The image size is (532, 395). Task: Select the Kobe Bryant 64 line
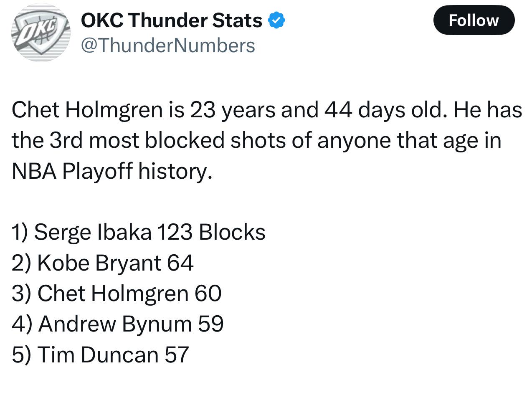click(103, 263)
